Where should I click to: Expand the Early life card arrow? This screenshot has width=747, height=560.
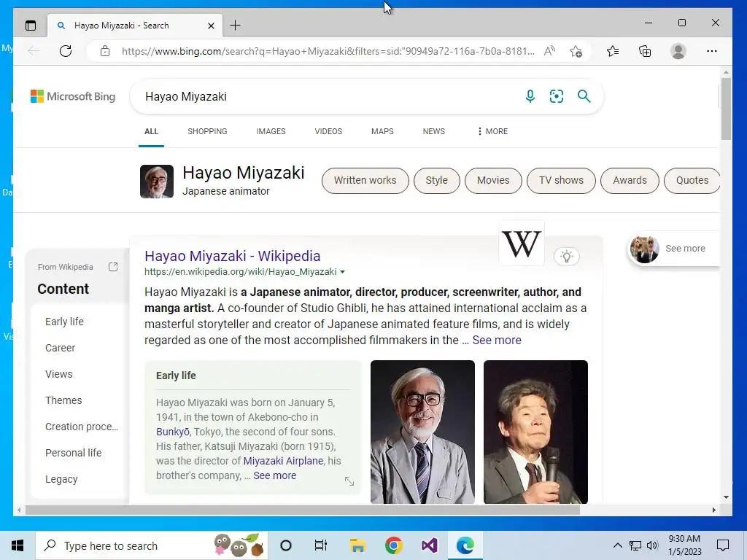tap(349, 481)
